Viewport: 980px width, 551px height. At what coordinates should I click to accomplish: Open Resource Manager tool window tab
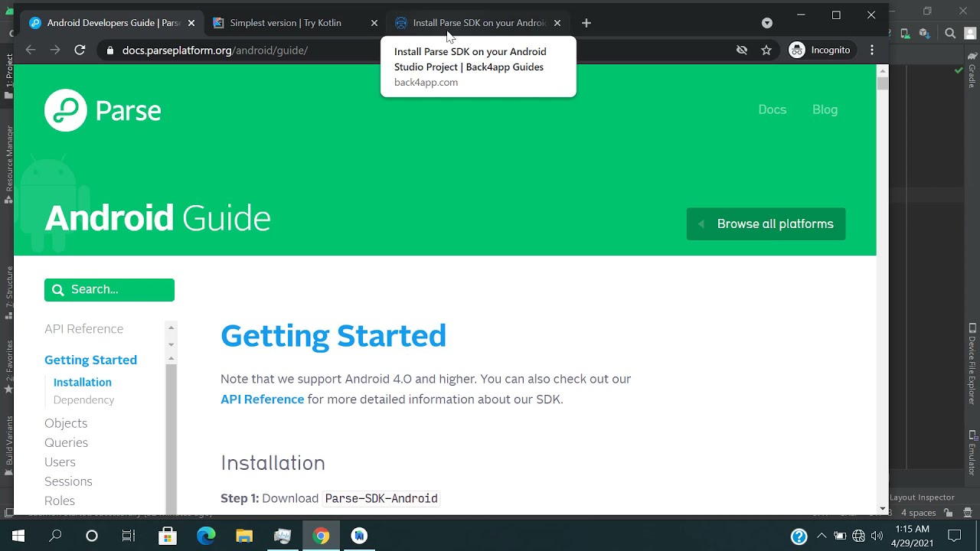[9, 164]
